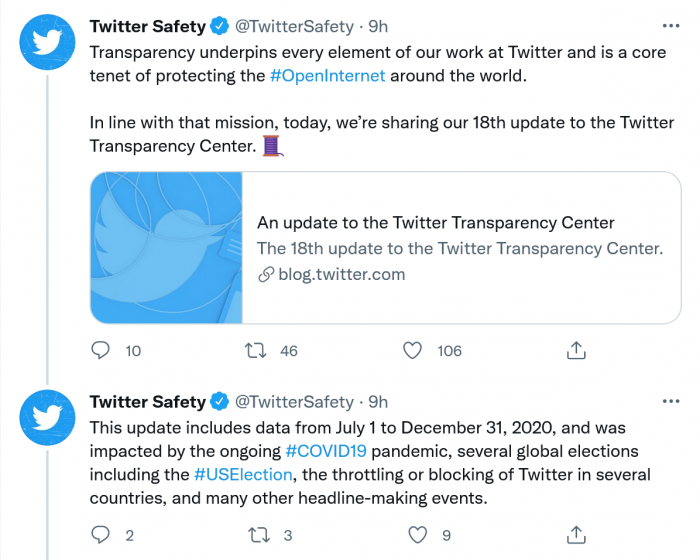Open more options on the first tweet
The width and height of the screenshot is (700, 560).
click(672, 25)
